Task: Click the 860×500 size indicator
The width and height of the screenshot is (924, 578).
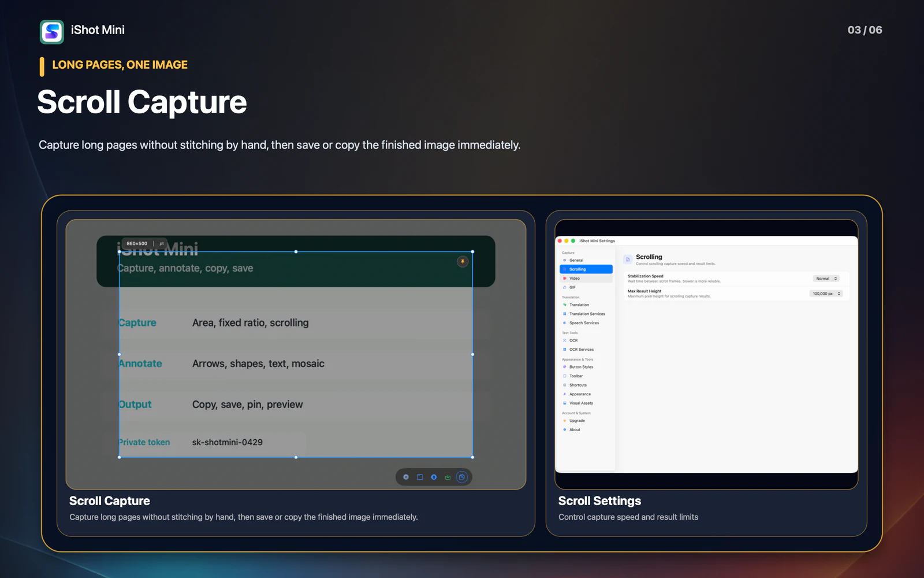Action: (137, 244)
